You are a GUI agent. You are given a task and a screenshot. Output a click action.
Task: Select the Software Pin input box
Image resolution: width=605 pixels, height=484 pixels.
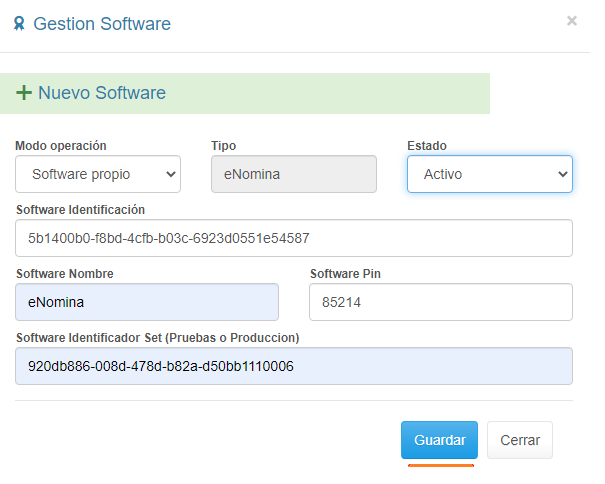tap(440, 302)
